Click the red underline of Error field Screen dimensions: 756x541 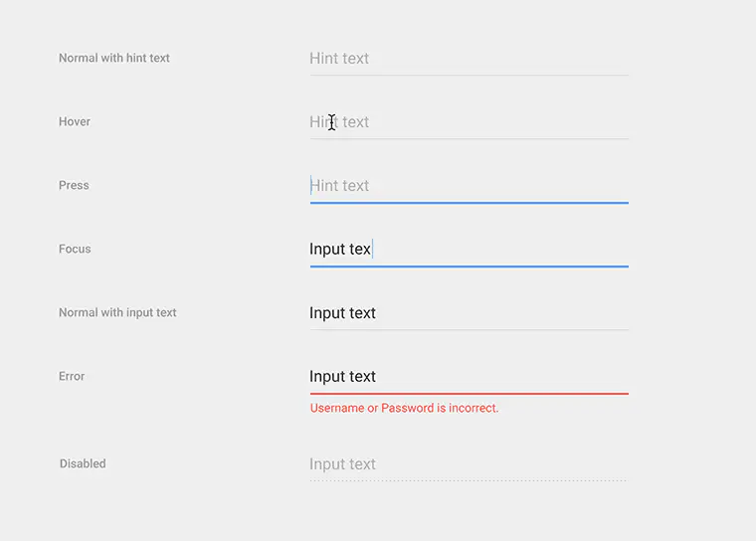[469, 394]
